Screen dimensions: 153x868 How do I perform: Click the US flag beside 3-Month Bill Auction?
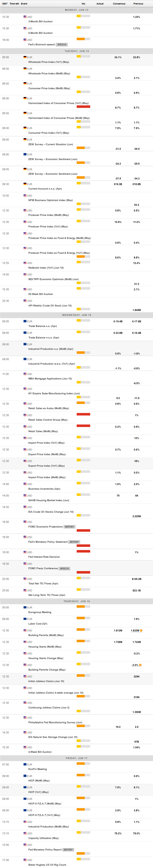point(25,17)
